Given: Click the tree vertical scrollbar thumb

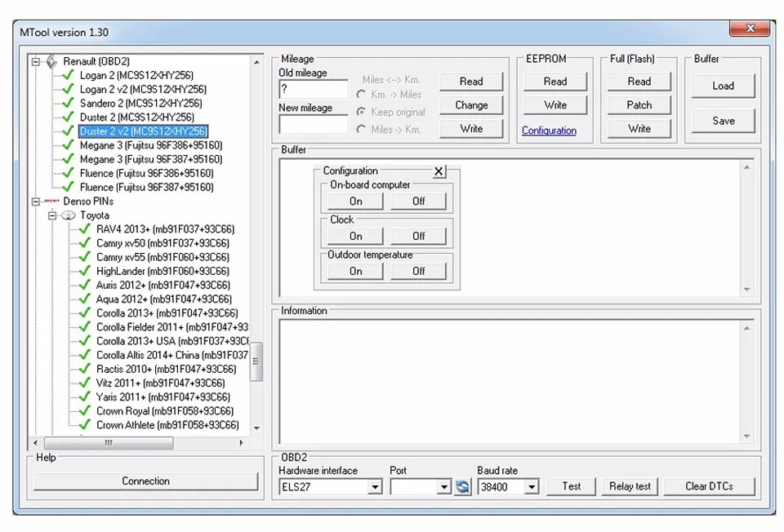Looking at the screenshot, I should tap(256, 361).
